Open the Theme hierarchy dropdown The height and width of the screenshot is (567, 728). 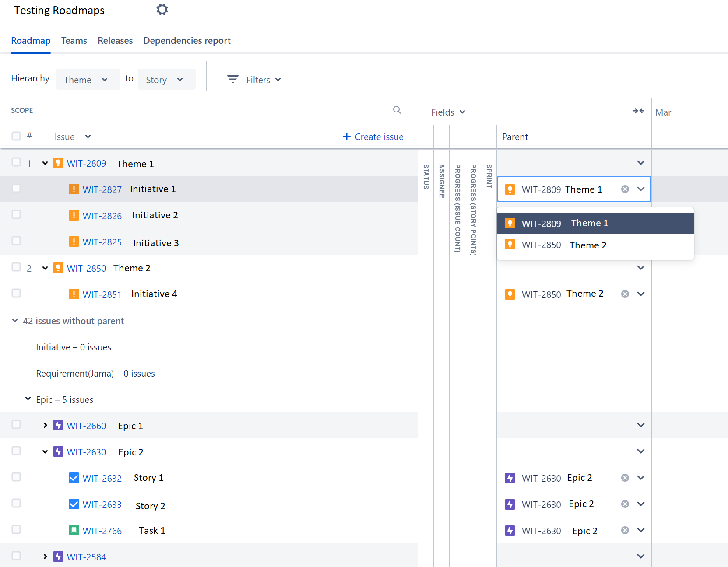pos(88,80)
